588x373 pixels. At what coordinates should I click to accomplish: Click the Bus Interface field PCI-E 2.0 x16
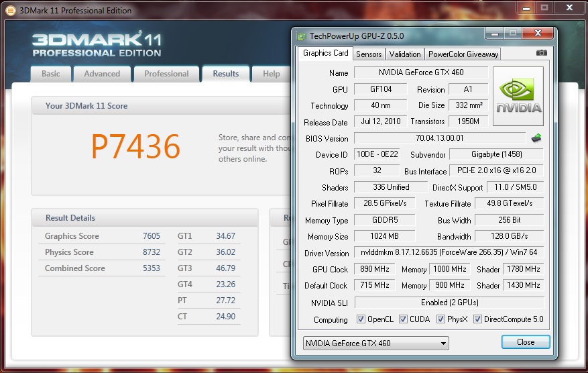click(x=497, y=170)
